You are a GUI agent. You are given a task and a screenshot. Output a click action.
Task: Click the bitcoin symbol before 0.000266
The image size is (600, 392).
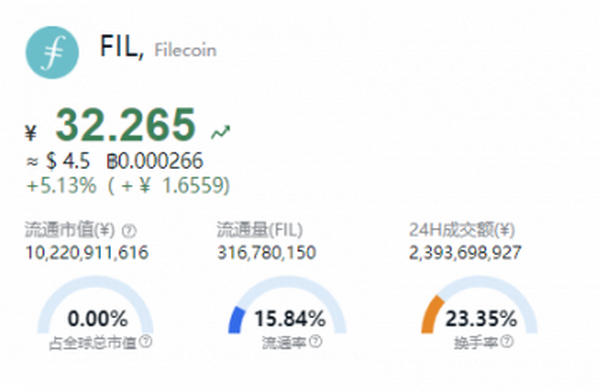point(111,161)
